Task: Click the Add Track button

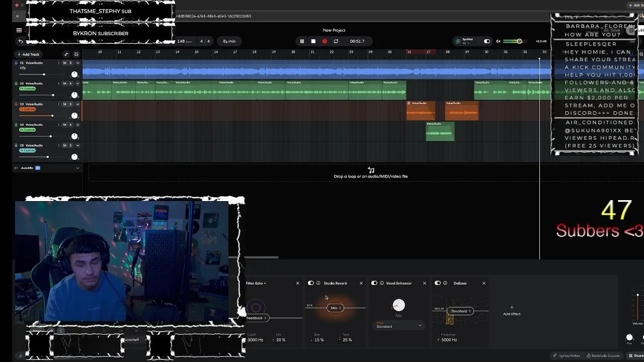Action: coord(28,54)
